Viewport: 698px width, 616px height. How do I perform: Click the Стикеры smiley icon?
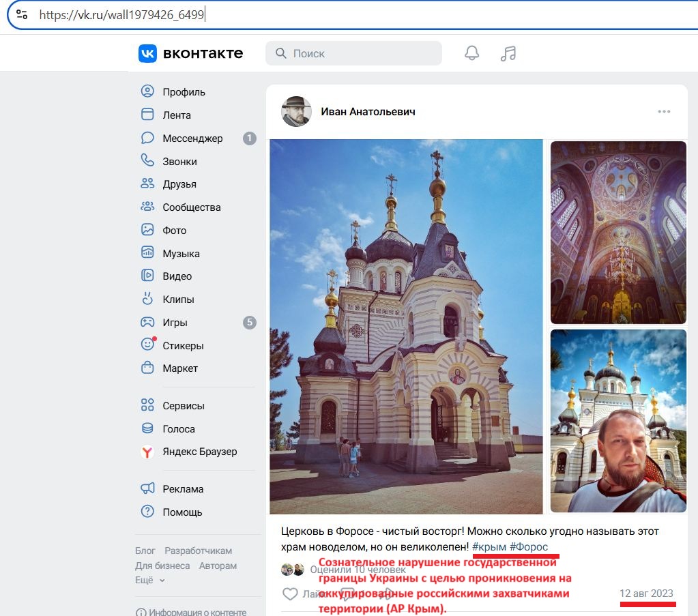(x=147, y=344)
